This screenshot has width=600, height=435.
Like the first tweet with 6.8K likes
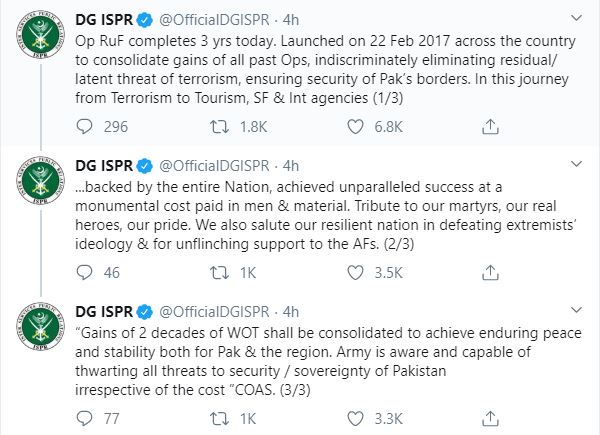coord(355,127)
